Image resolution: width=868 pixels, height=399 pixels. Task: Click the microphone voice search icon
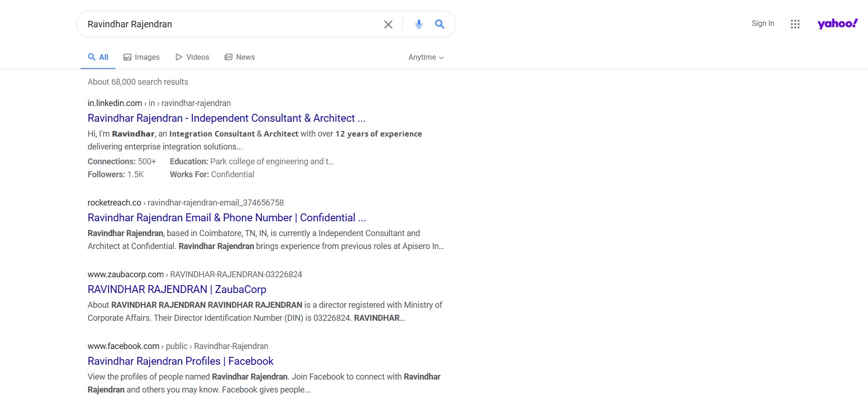tap(418, 24)
